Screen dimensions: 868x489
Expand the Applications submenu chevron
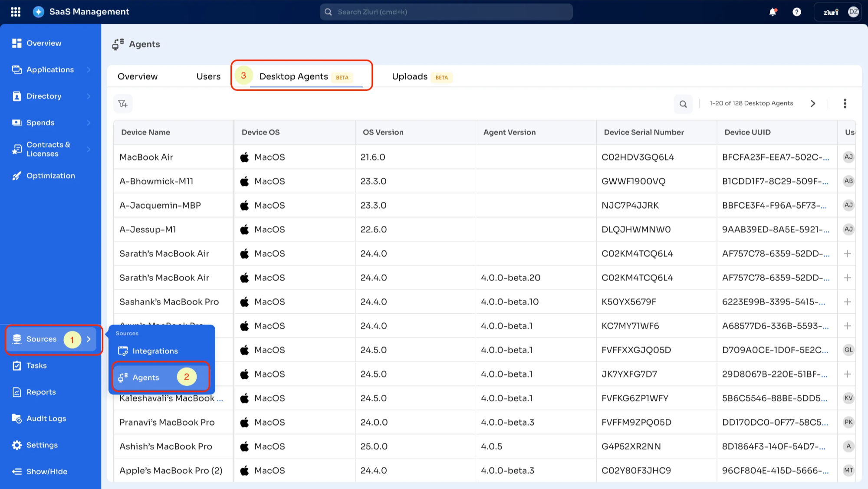coord(89,70)
